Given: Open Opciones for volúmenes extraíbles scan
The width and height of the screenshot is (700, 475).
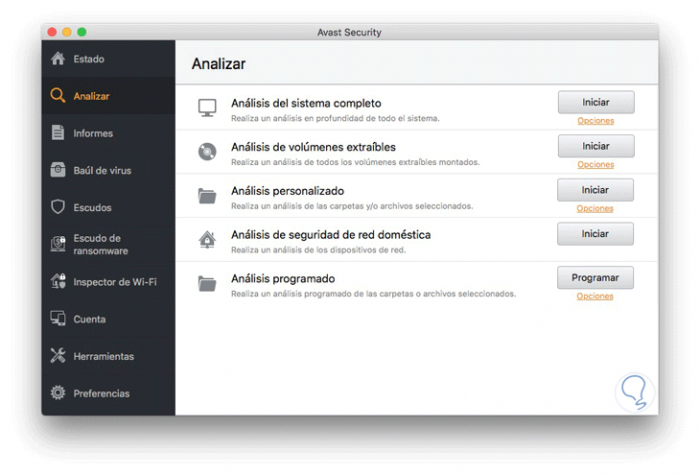Looking at the screenshot, I should tap(596, 164).
